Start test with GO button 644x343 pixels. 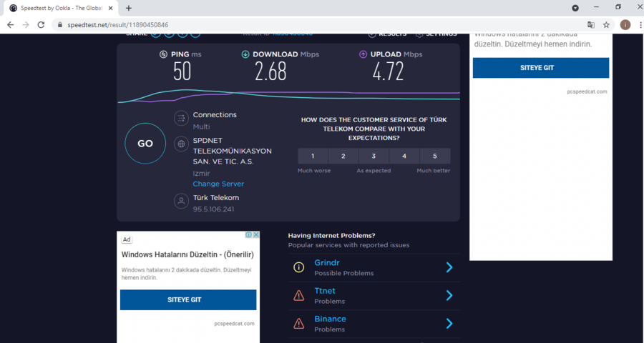(145, 144)
